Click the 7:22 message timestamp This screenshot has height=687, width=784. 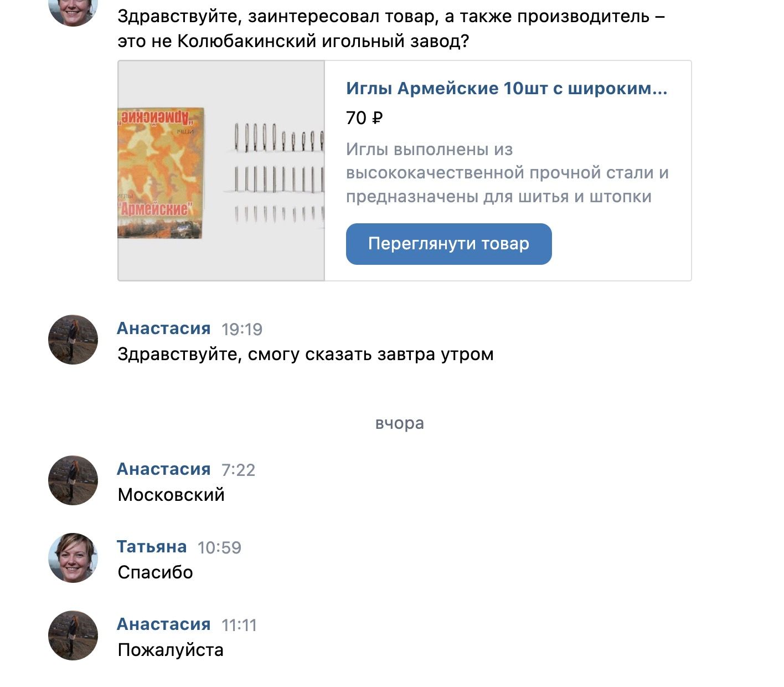238,470
